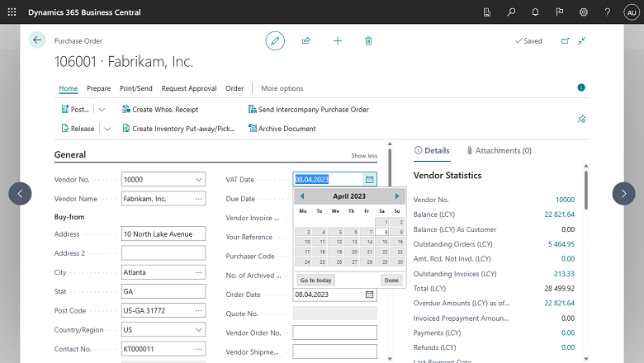Delete the order with trash icon
Image resolution: width=644 pixels, height=363 pixels.
tap(368, 40)
